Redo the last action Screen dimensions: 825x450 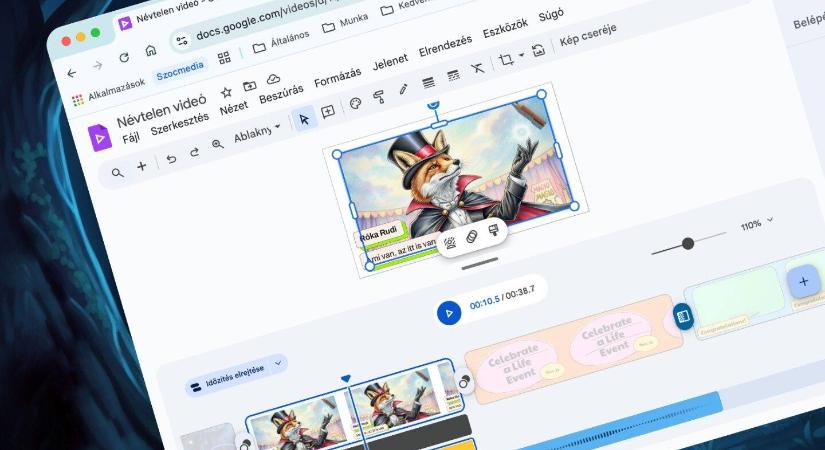click(x=194, y=152)
